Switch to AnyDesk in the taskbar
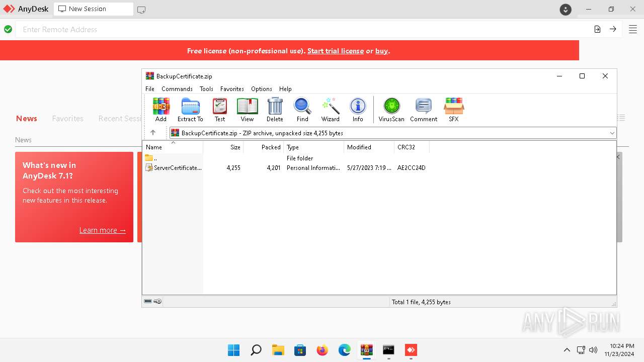 coord(411,350)
